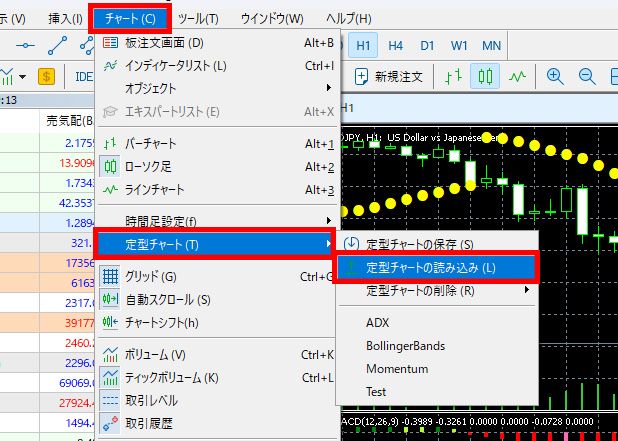
Task: Select 定型チャートの読み込み (L) load template
Action: pos(430,267)
